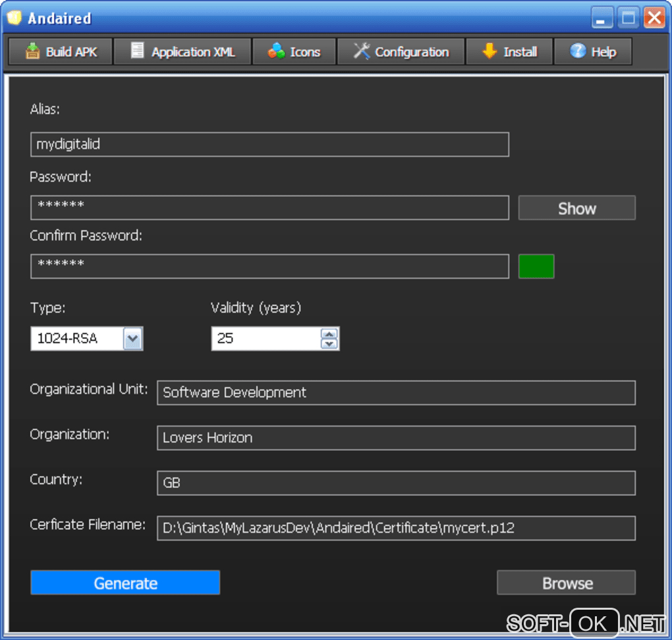Expand the Type dropdown arrow
The image size is (672, 640).
[x=133, y=339]
